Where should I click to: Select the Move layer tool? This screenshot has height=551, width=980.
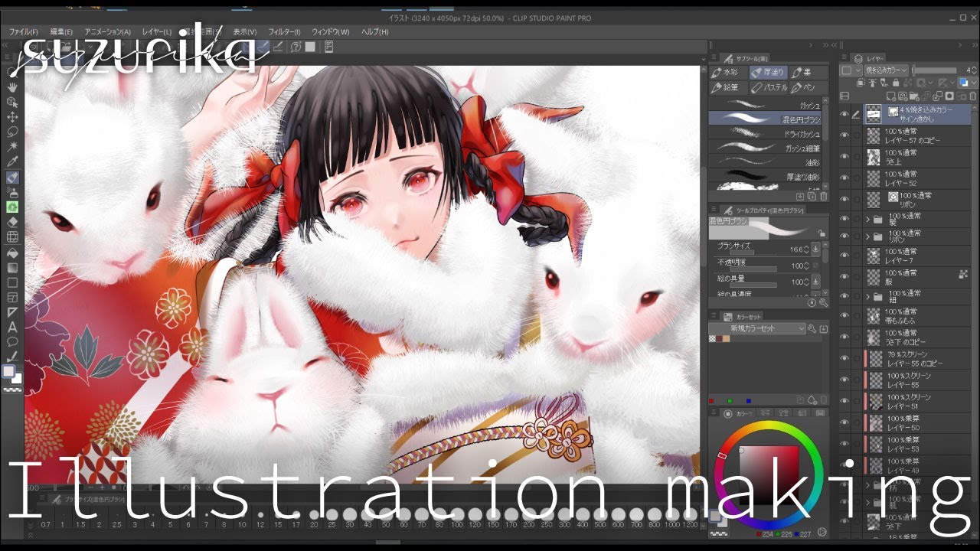coord(12,117)
